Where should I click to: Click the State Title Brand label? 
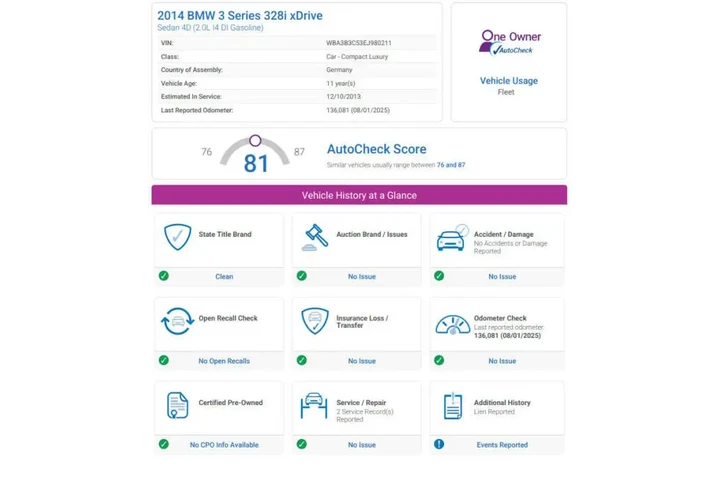pyautogui.click(x=225, y=234)
